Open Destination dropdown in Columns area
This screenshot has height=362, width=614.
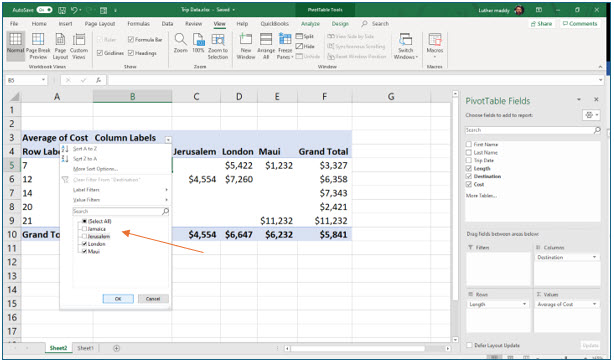tap(594, 257)
